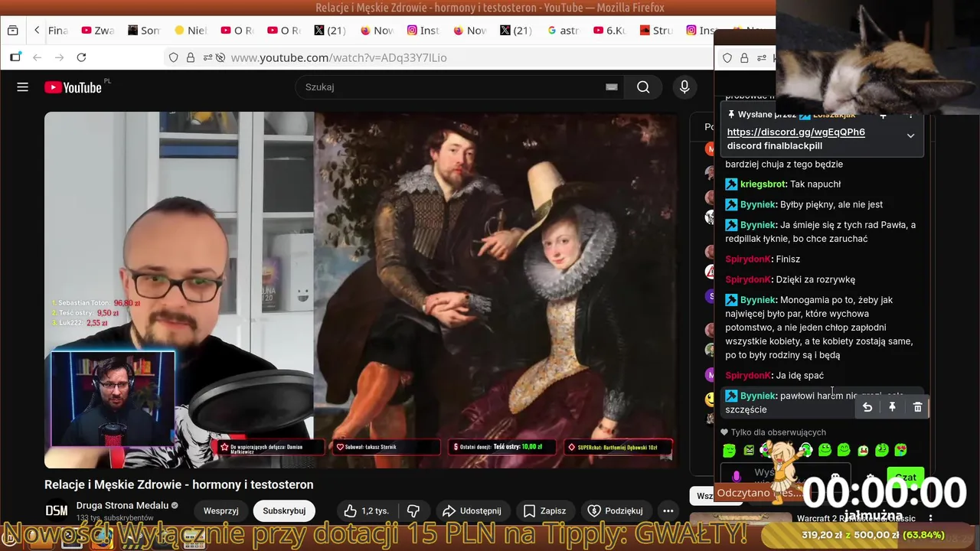This screenshot has width=980, height=551.
Task: Click shield icon in the second browser window
Action: (x=727, y=57)
